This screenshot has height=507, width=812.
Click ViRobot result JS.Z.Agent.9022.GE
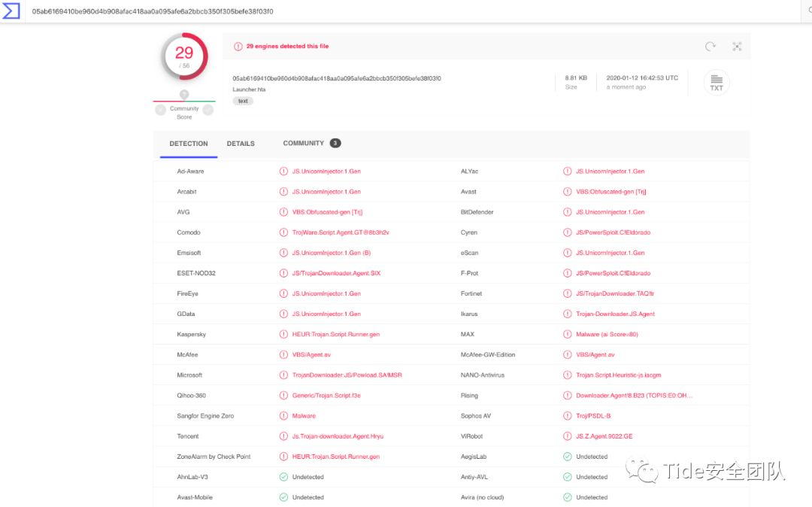click(604, 436)
